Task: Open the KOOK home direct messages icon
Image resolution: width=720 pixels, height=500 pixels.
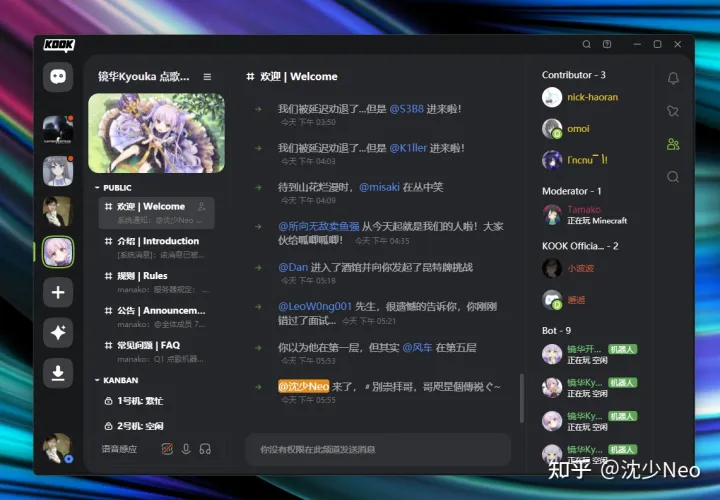Action: (58, 77)
